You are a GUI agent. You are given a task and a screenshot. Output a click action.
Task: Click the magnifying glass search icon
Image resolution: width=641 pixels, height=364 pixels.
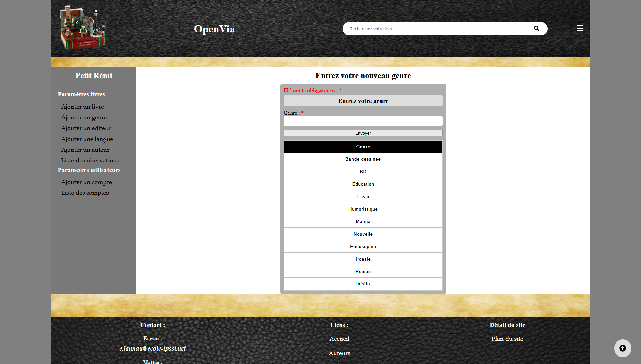coord(536,29)
